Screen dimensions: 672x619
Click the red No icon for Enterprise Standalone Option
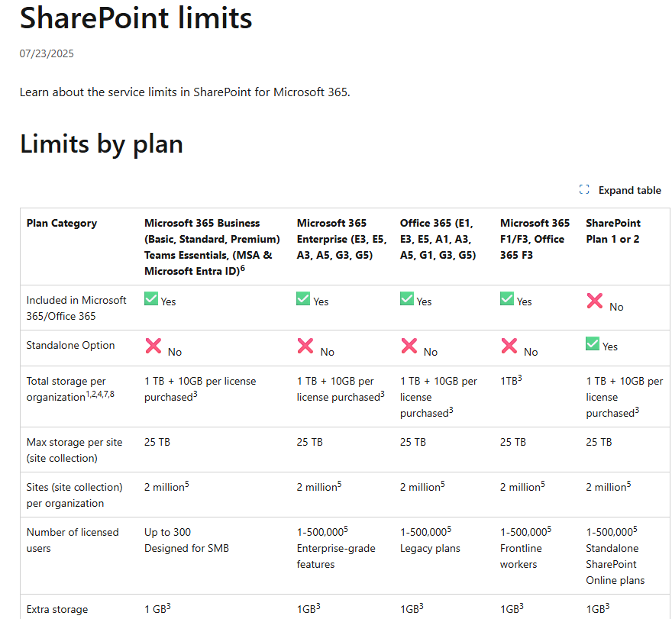pyautogui.click(x=305, y=346)
